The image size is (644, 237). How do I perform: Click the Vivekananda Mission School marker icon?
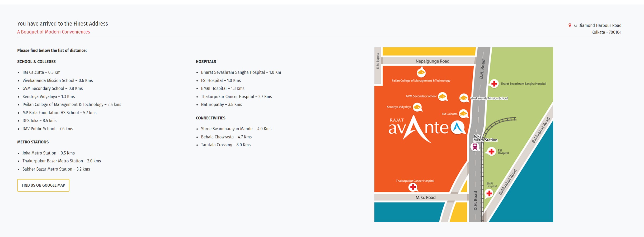(464, 98)
